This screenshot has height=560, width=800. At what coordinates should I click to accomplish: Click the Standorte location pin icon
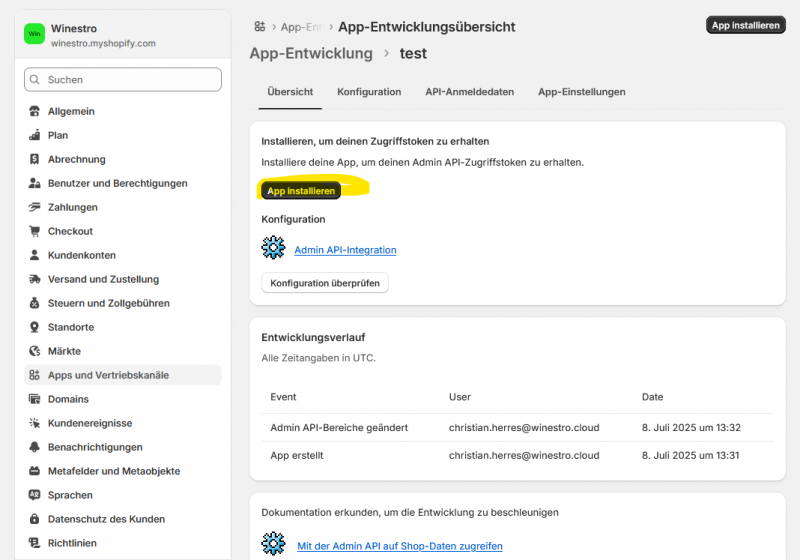click(35, 327)
